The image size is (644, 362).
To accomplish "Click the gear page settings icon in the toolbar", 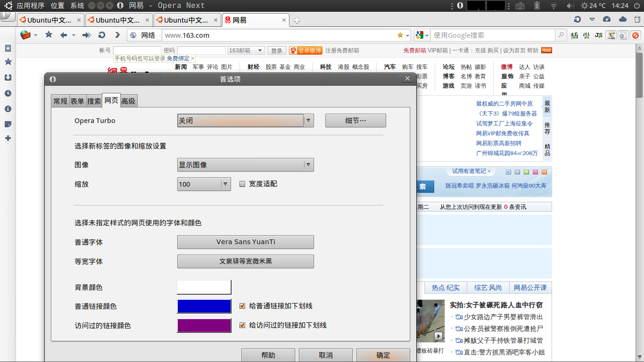I will tap(623, 35).
